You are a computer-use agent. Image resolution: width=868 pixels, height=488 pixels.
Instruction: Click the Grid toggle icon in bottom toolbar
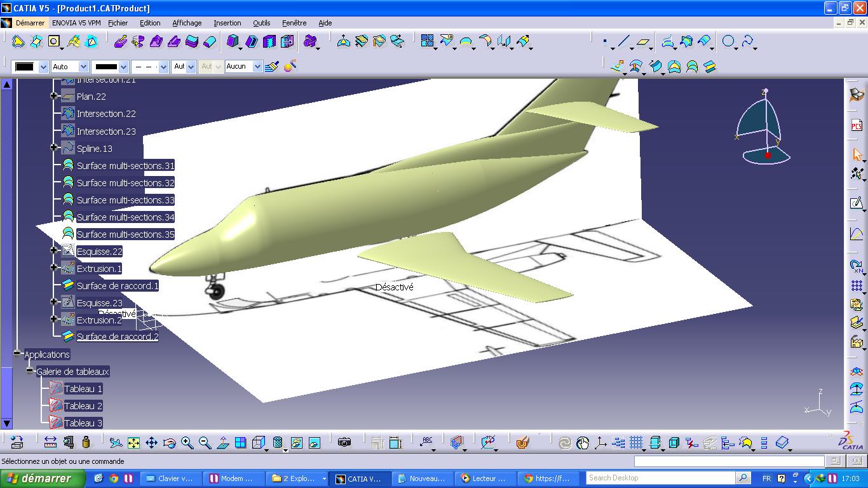click(636, 443)
